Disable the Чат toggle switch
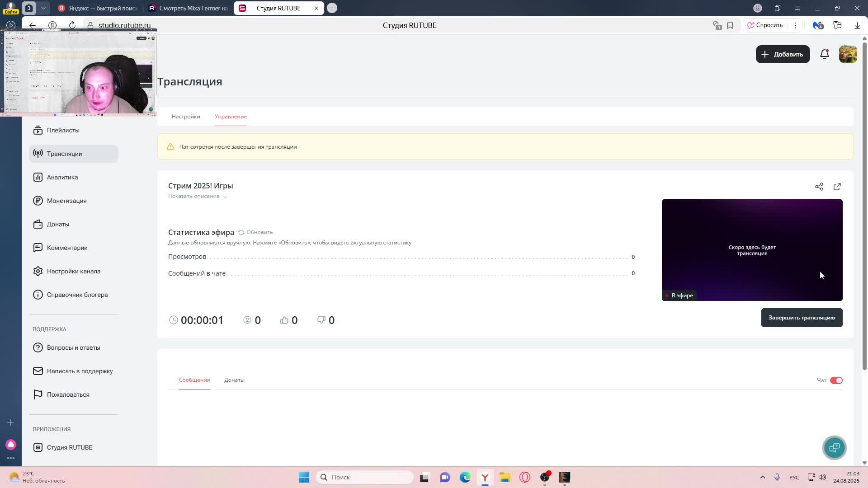 pos(836,380)
